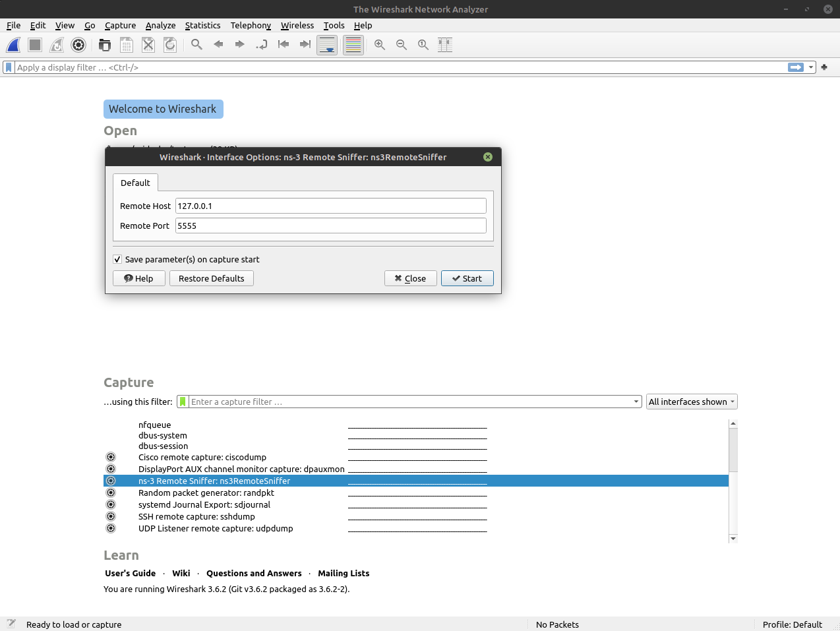Screen dimensions: 840x631
Task: Open settings gear for DisplayPort AUX dpauxmon
Action: point(111,469)
